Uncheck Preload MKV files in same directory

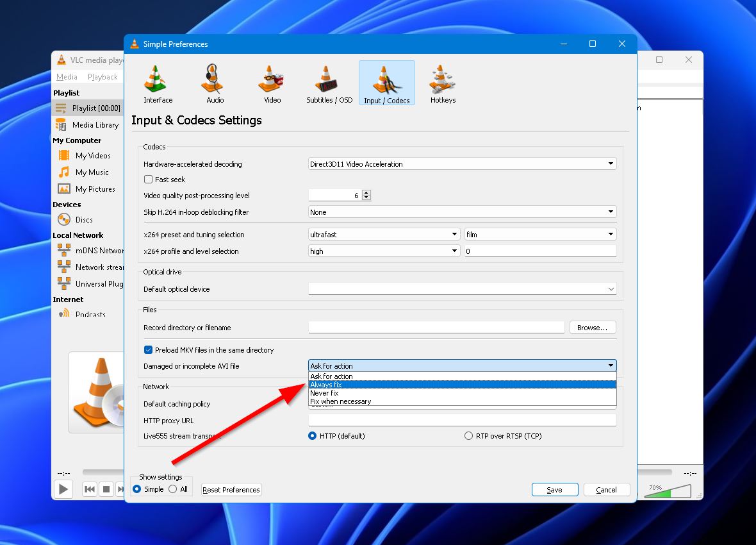point(149,350)
